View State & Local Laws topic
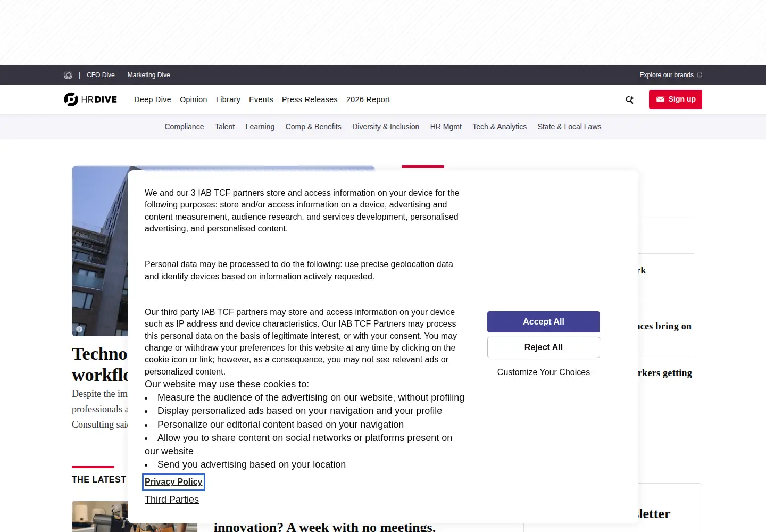766x532 pixels. tap(569, 127)
